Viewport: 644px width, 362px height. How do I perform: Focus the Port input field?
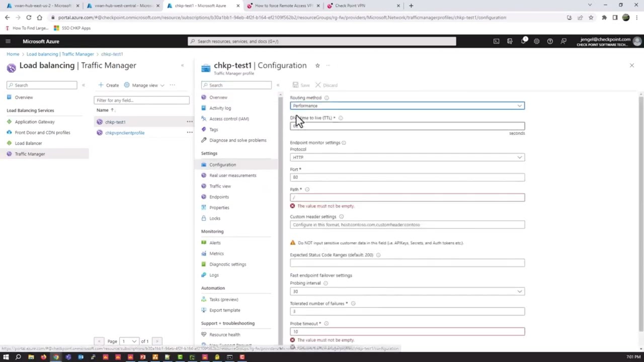click(407, 177)
